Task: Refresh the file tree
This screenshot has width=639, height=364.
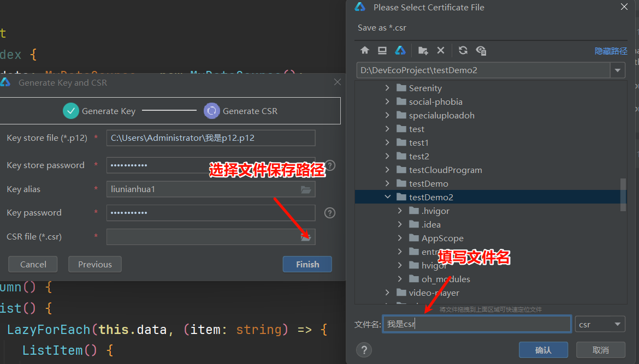Action: (463, 51)
